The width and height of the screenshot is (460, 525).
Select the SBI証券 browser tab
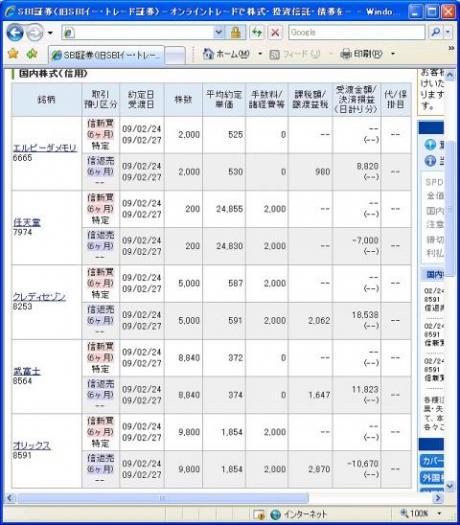coord(106,55)
